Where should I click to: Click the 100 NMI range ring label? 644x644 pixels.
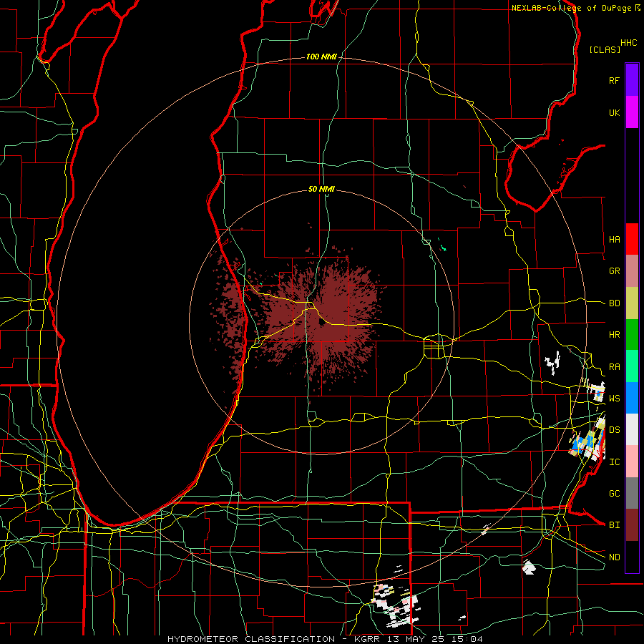(x=321, y=57)
